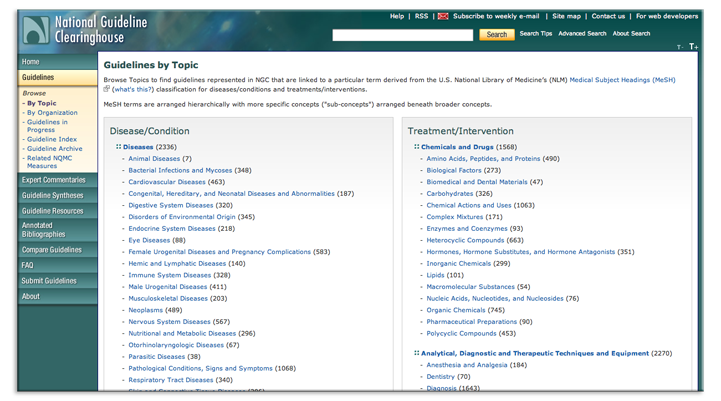
Task: Browse guidelines By Organization
Action: [x=52, y=113]
